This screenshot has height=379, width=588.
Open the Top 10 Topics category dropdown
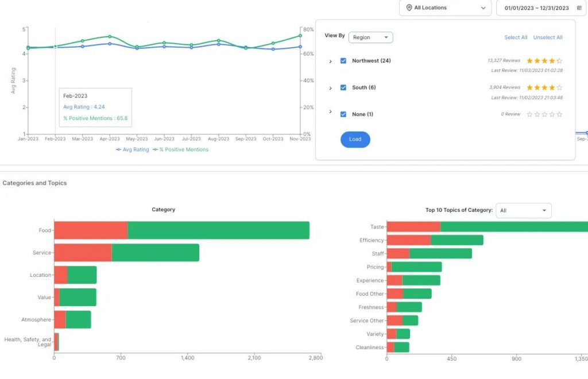tap(524, 211)
